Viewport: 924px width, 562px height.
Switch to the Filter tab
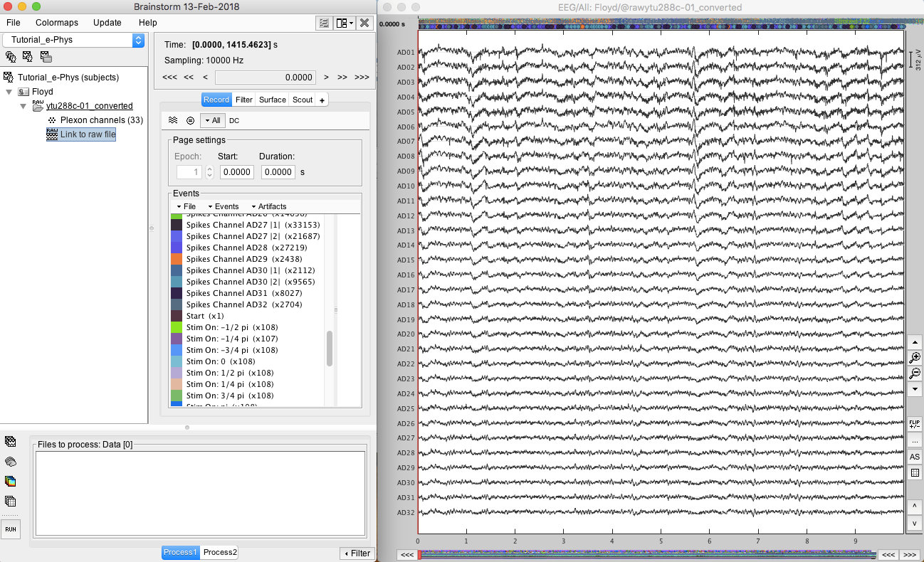point(244,100)
